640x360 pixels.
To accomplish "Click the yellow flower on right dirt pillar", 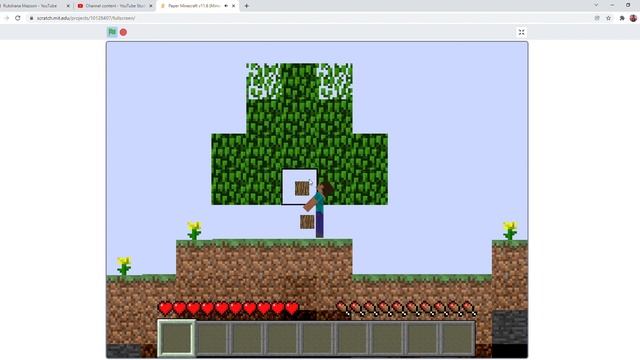I will tap(510, 231).
